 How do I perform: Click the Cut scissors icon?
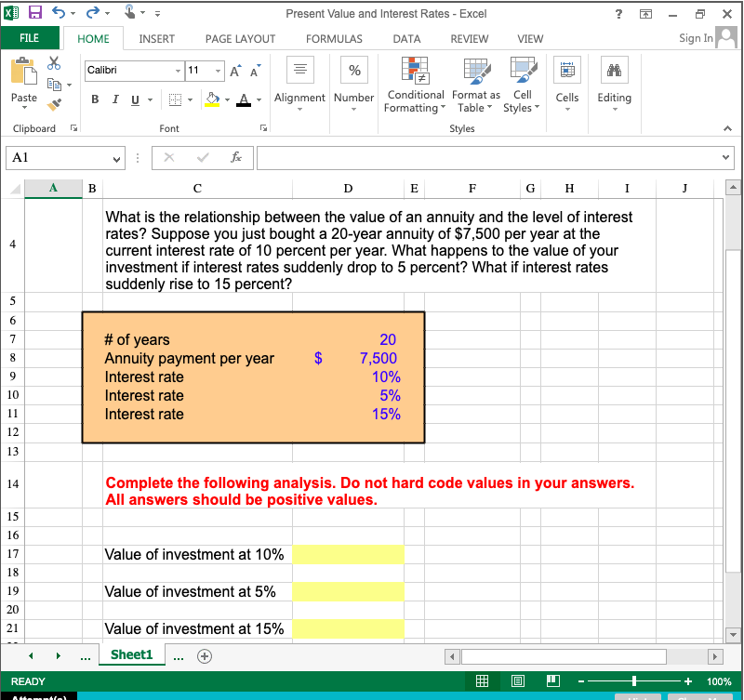click(53, 63)
